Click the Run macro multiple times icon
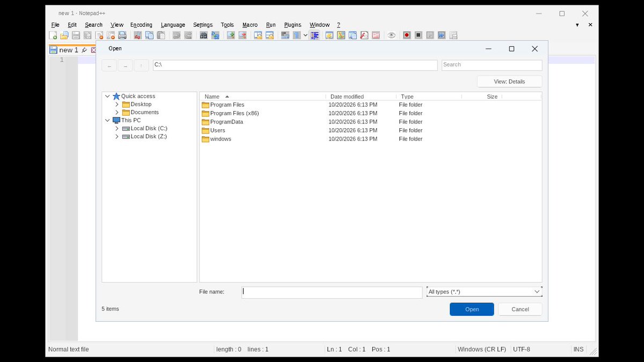 [x=442, y=35]
